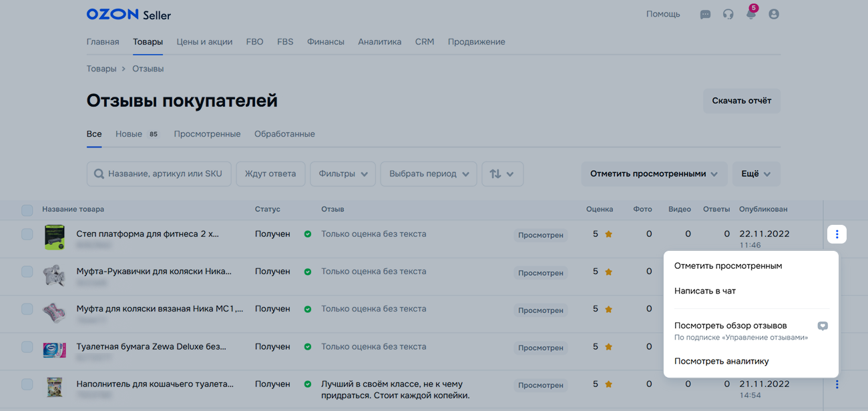Click the Скачать отчёт button
Screen dimensions: 868x411
pyautogui.click(x=741, y=101)
